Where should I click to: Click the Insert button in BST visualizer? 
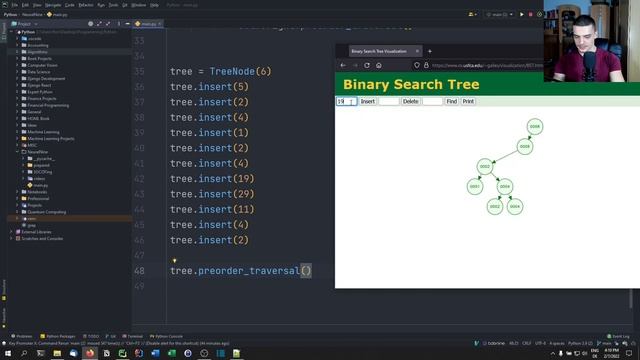point(367,101)
